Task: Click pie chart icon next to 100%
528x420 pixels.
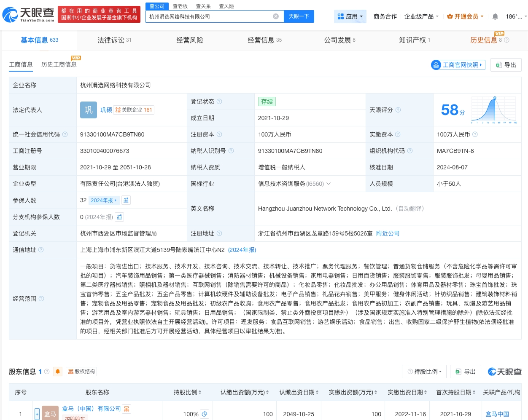Action: coord(205,414)
